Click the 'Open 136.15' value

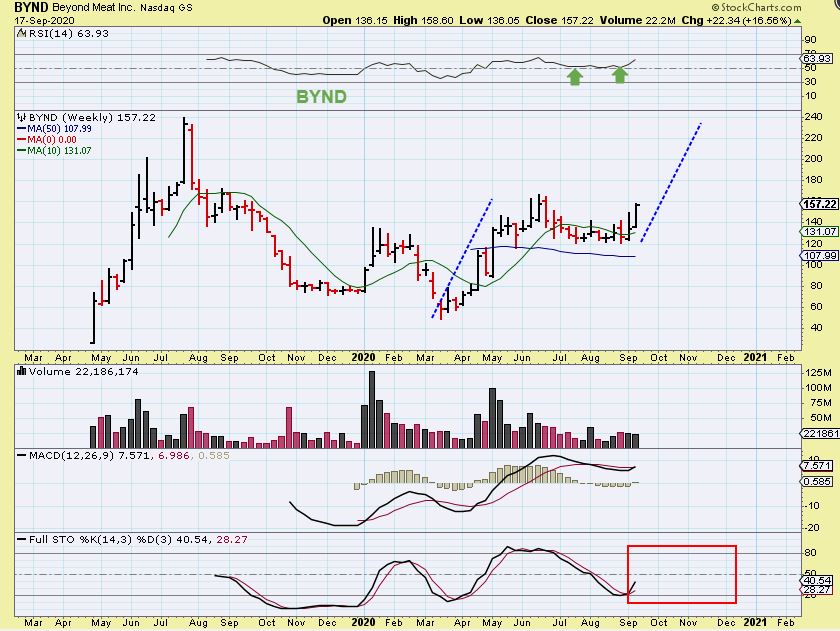coord(355,20)
